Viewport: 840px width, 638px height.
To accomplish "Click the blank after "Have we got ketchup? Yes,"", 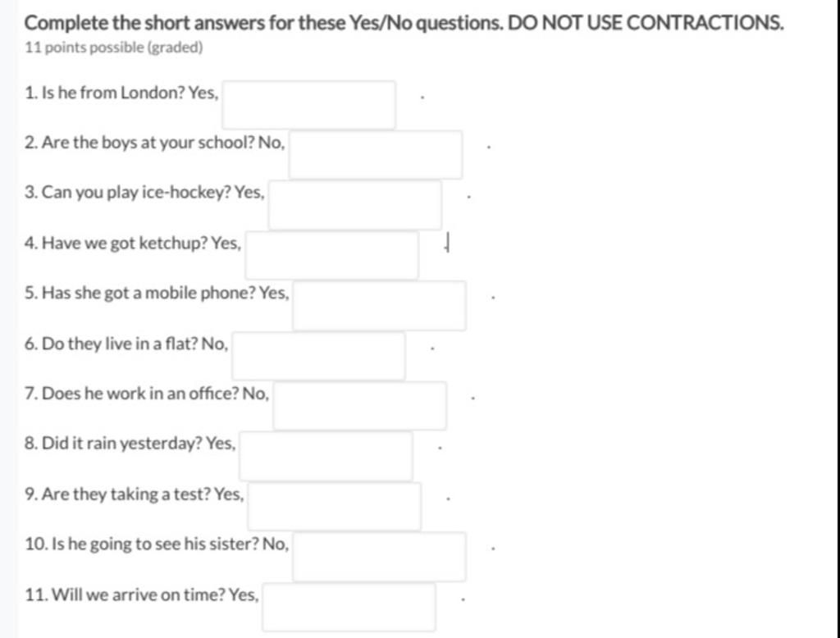I will 332,255.
